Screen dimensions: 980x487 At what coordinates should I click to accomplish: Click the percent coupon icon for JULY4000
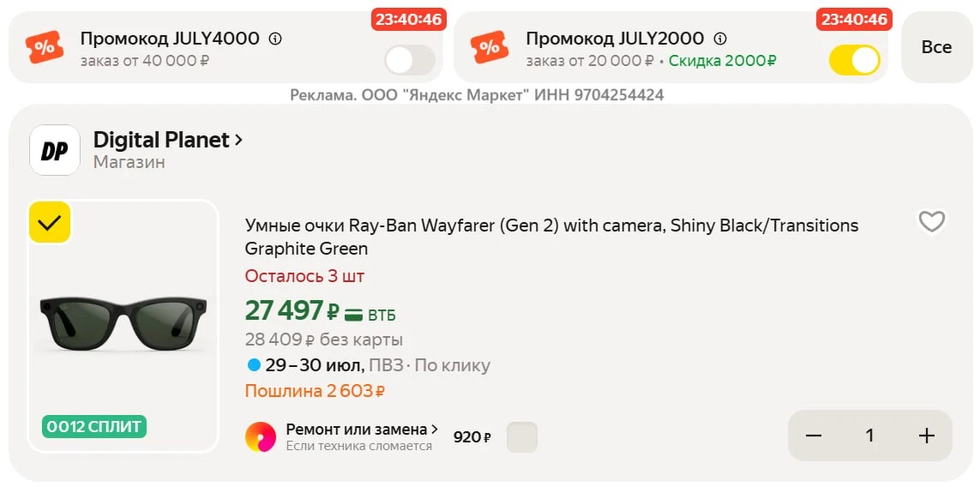pyautogui.click(x=45, y=47)
